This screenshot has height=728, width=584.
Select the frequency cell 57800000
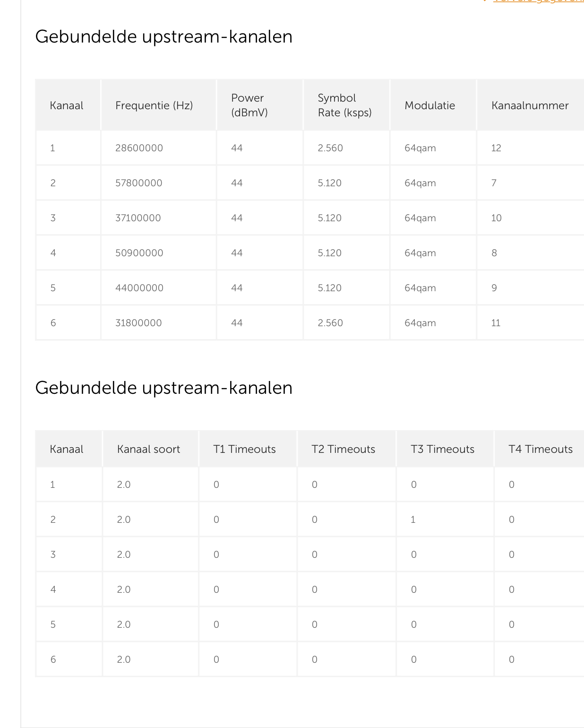(x=138, y=183)
